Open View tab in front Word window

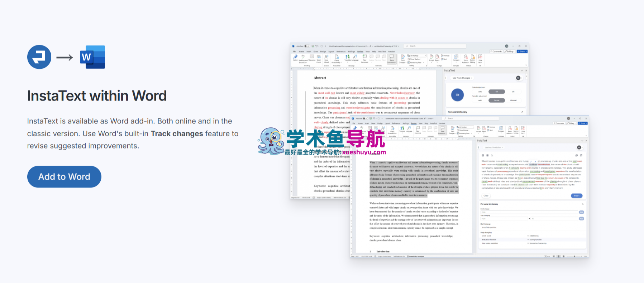pos(420,123)
